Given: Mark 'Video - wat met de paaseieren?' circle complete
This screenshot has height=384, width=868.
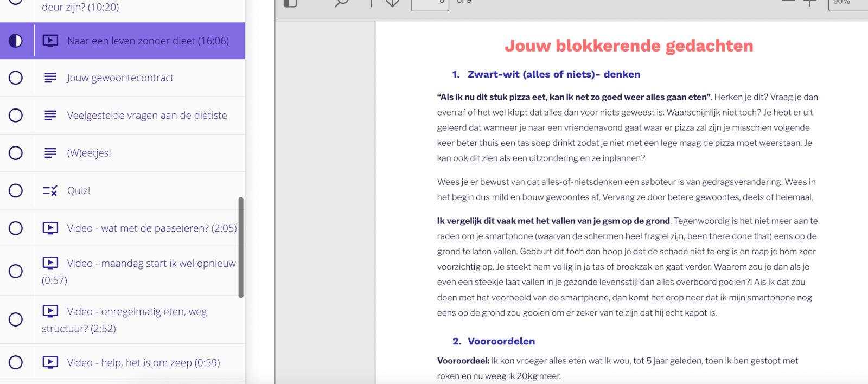Looking at the screenshot, I should [16, 228].
